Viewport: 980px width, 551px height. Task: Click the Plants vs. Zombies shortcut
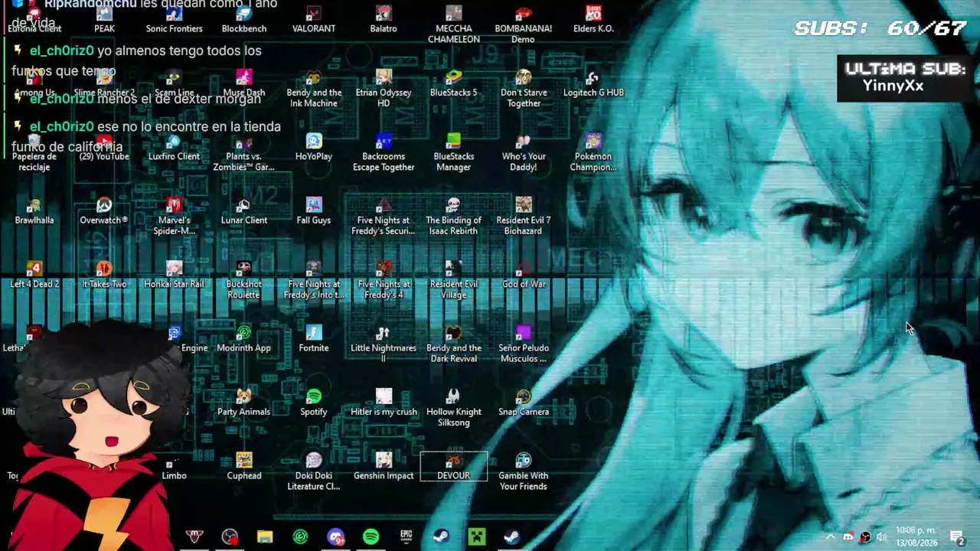[x=244, y=153]
